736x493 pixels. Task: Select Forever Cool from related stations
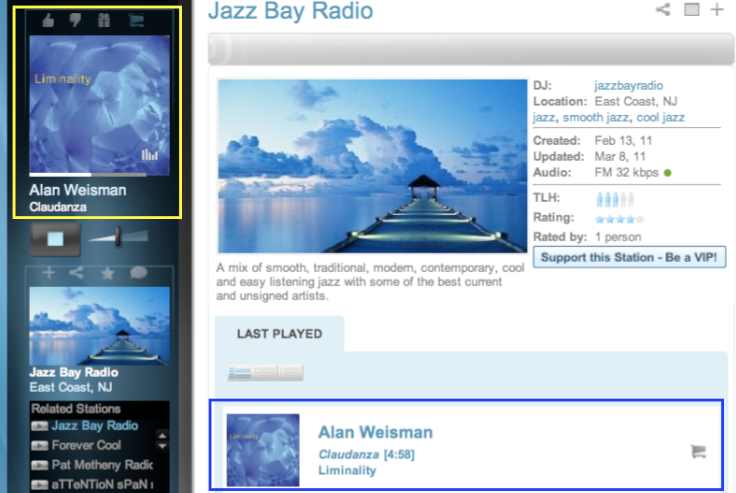click(x=86, y=445)
